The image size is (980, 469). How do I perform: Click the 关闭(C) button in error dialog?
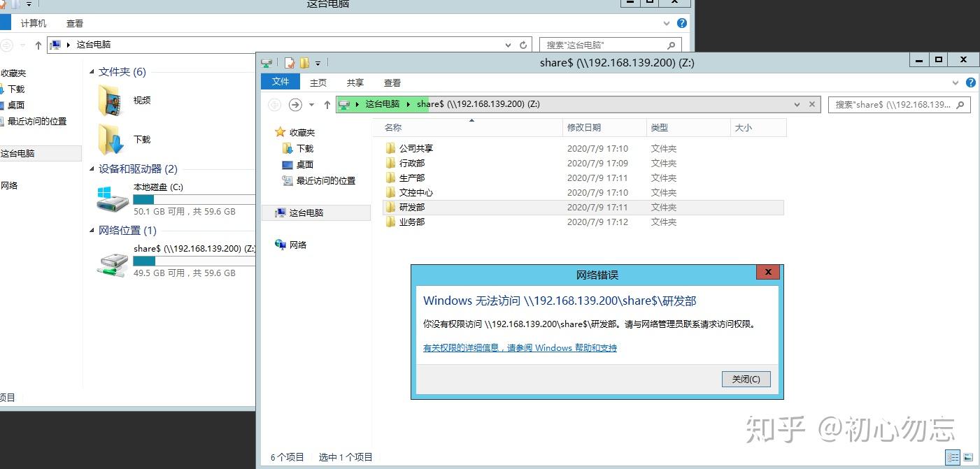tap(746, 379)
